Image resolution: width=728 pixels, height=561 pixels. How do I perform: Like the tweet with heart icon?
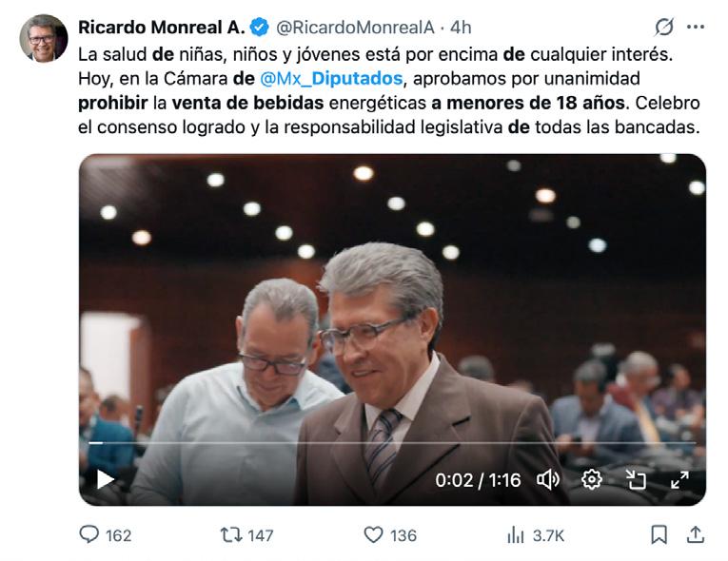pyautogui.click(x=373, y=534)
